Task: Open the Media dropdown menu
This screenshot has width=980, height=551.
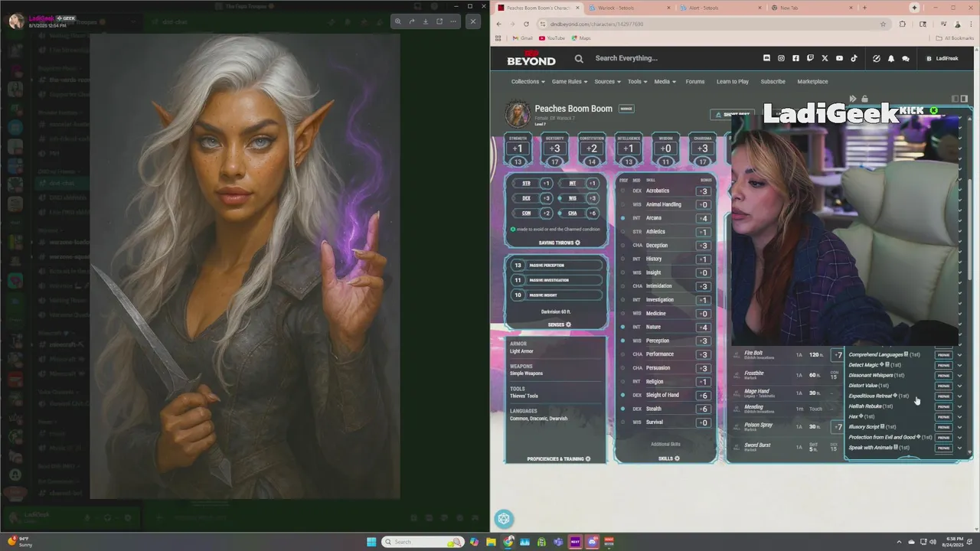Action: [x=665, y=81]
